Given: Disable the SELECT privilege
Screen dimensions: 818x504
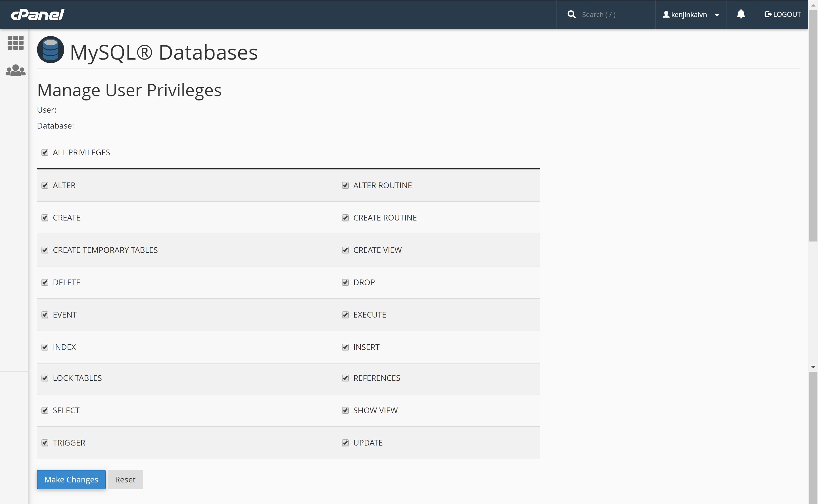Looking at the screenshot, I should pos(45,410).
